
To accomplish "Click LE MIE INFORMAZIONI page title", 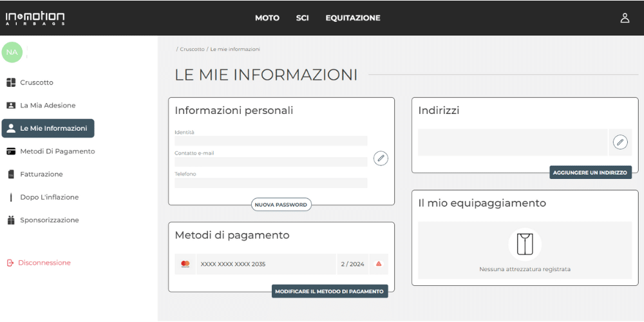I will click(266, 75).
